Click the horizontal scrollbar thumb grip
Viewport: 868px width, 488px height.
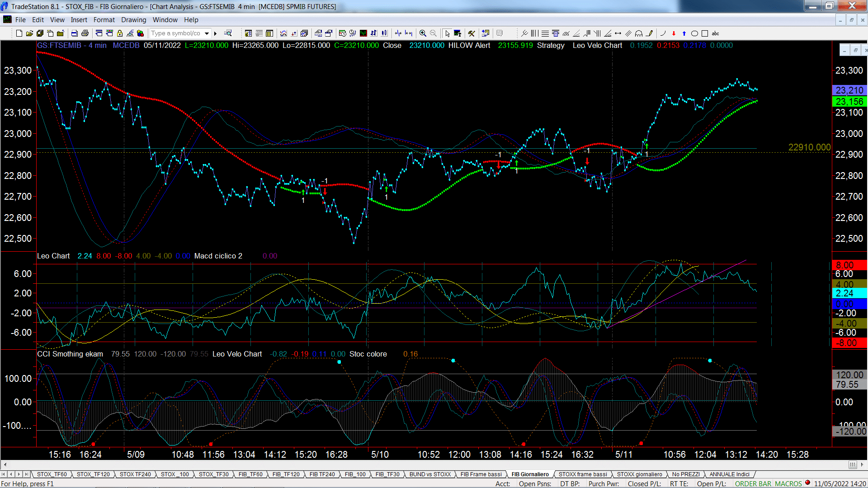[852, 465]
